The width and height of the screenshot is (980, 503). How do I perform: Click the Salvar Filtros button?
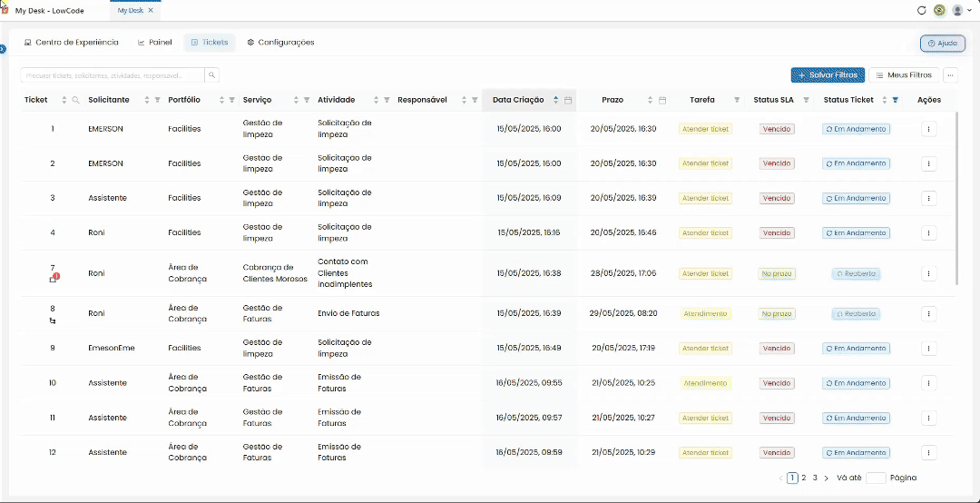(828, 75)
